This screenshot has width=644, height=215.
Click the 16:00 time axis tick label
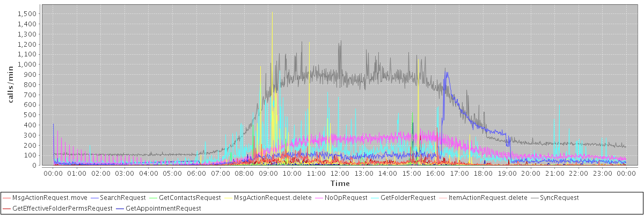435,173
